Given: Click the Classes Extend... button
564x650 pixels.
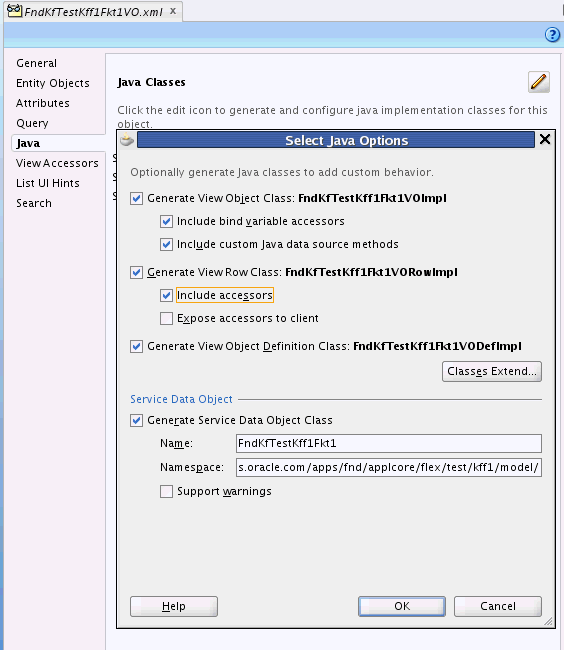Looking at the screenshot, I should pyautogui.click(x=492, y=371).
